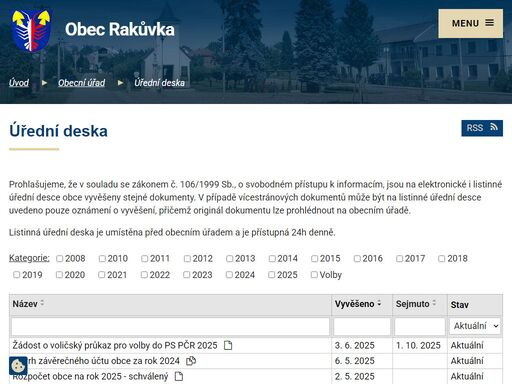Open Žádost o voličský průkaz document

point(115,345)
